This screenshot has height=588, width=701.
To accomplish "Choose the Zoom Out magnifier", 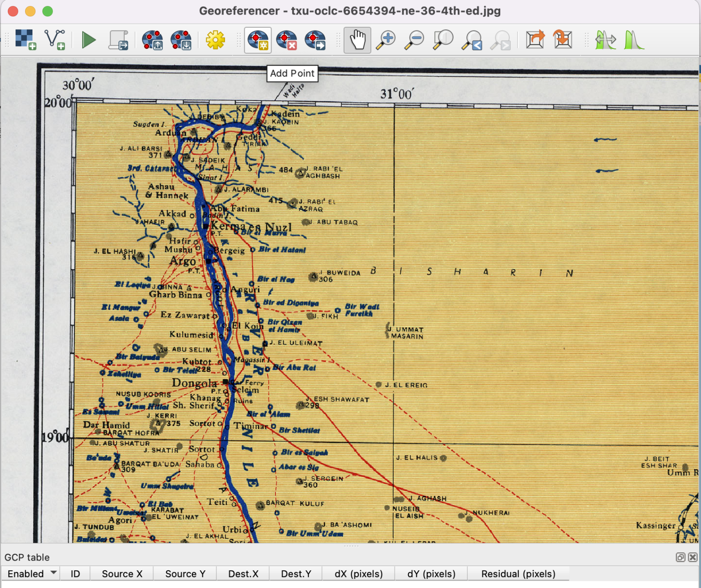I will tap(415, 40).
